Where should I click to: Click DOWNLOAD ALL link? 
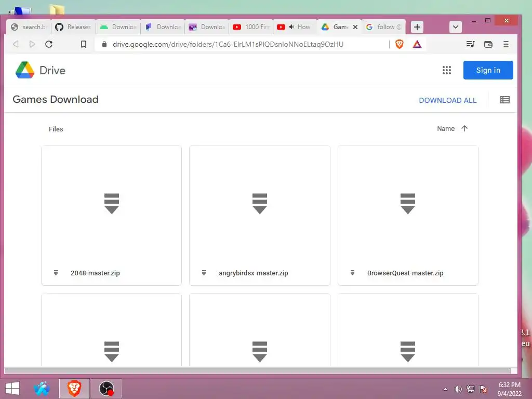(x=447, y=100)
